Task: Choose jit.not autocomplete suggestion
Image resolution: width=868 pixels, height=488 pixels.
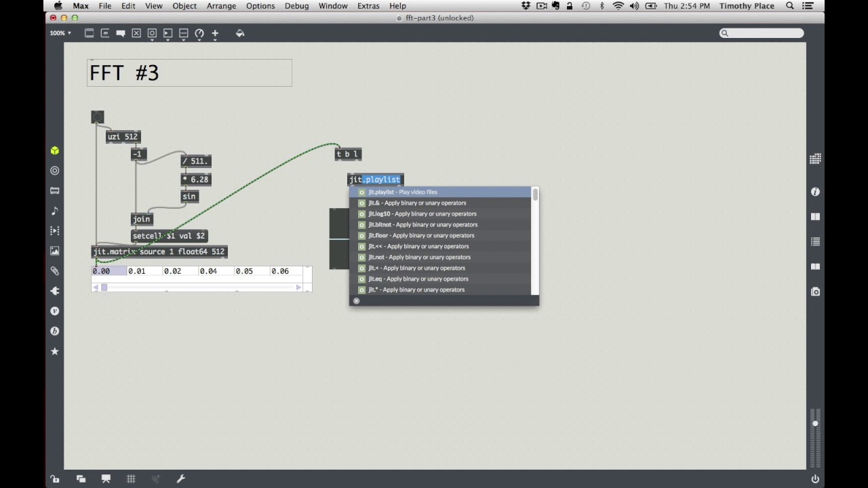Action: 441,257
